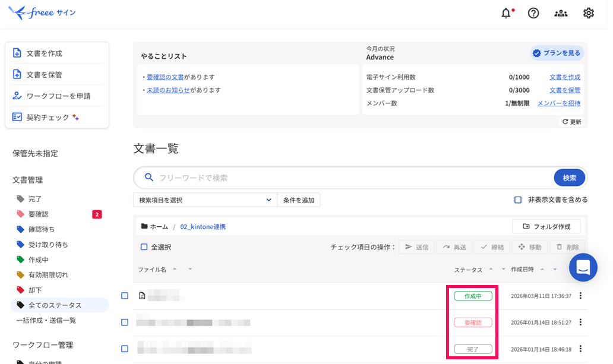Open the 検索項目を選択 dropdown
This screenshot has width=613, height=364.
point(206,200)
